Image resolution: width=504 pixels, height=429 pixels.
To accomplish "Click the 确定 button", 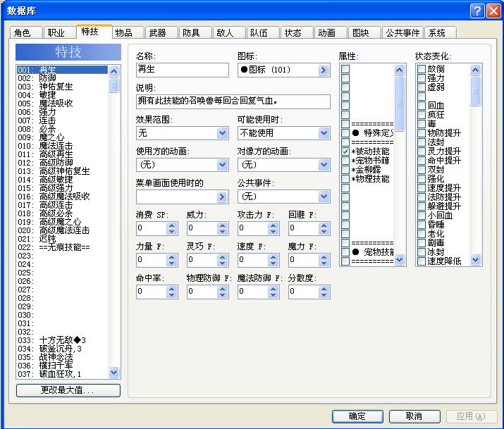I will [x=357, y=416].
